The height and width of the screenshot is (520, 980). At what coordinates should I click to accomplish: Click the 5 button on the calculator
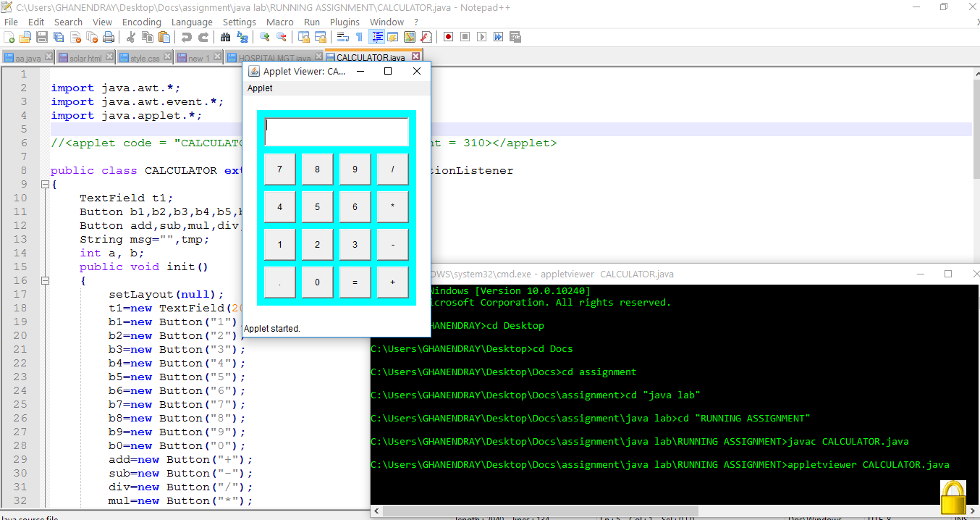(x=317, y=206)
